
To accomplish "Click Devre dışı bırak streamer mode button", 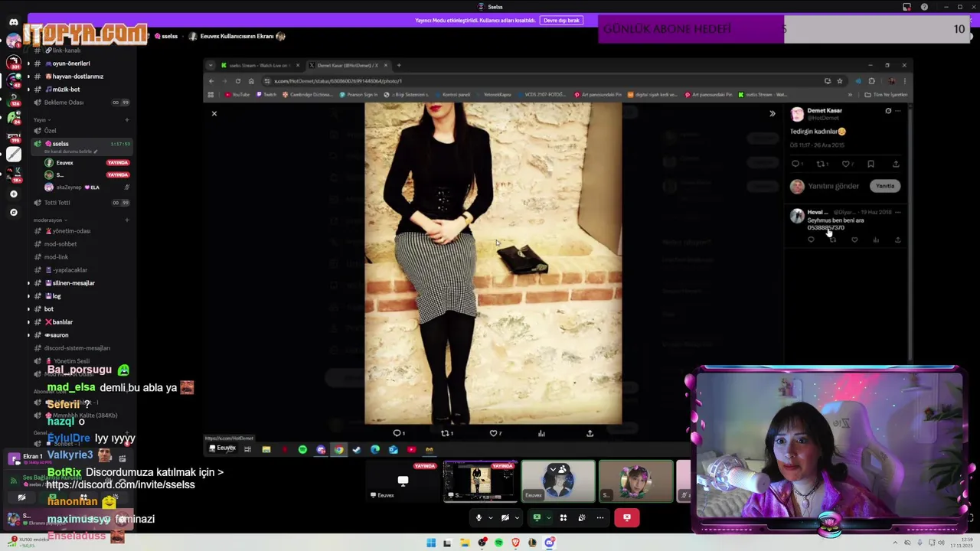I will (561, 21).
